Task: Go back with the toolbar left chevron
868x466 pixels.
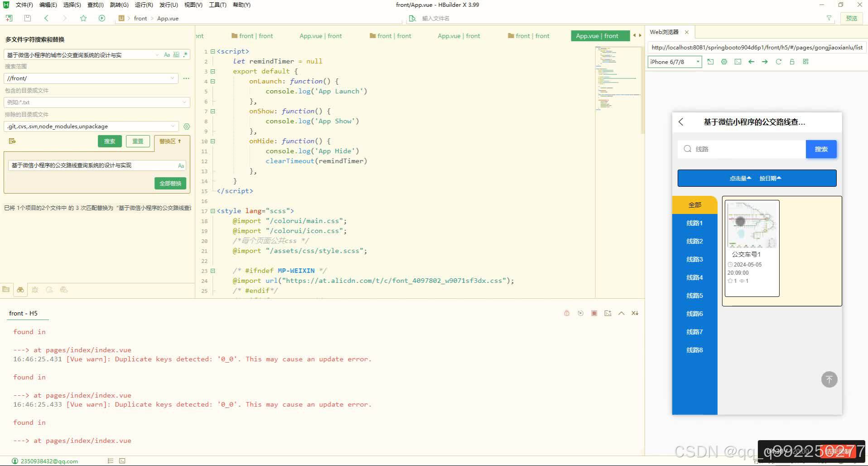Action: (x=46, y=18)
